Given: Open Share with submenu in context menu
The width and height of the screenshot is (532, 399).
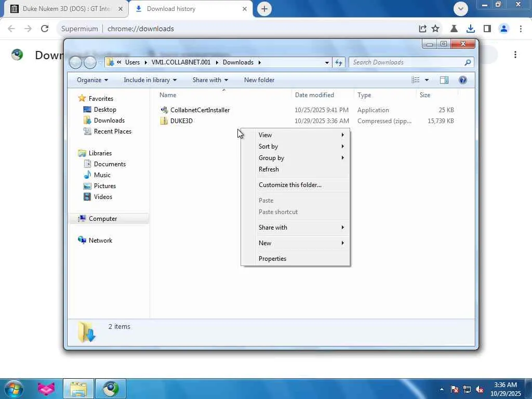Looking at the screenshot, I should 295,228.
